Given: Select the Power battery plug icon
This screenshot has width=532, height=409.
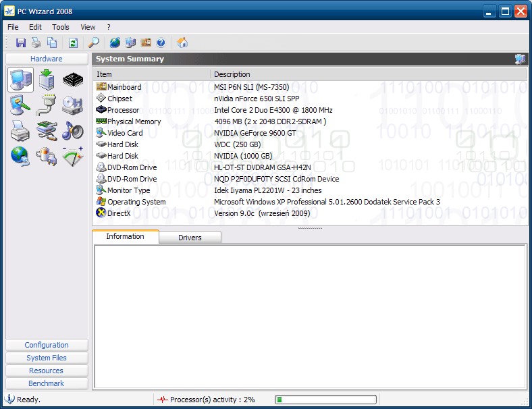Looking at the screenshot, I should [x=47, y=157].
